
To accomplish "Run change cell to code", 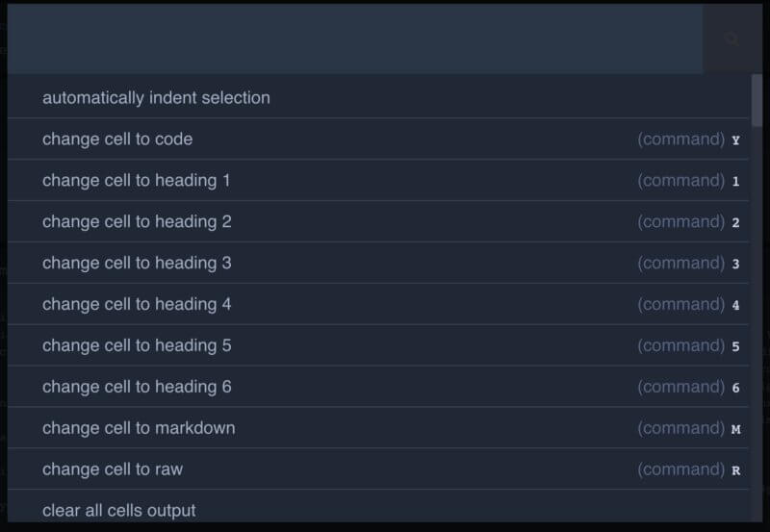I will 117,139.
